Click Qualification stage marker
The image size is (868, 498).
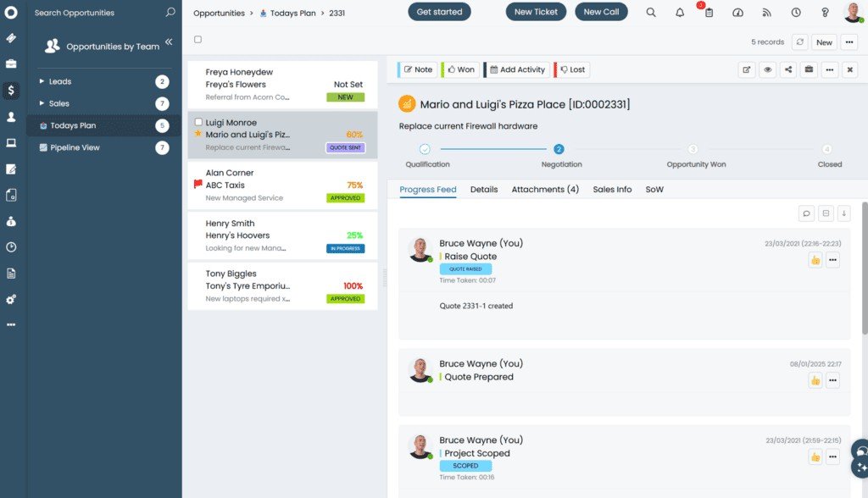(425, 149)
